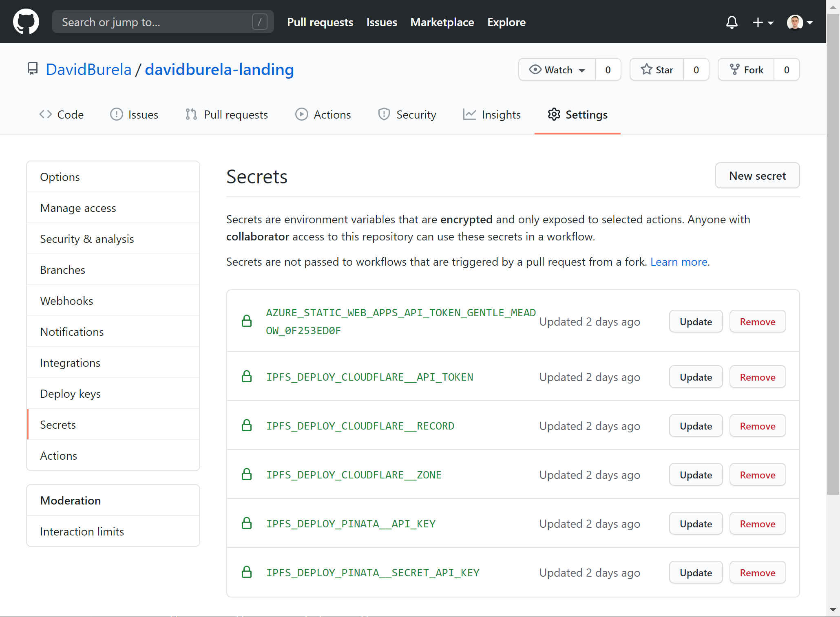Remove IPFS_DEPLOY_PINATA__SECRET_API_KEY
The image size is (840, 617).
click(758, 573)
